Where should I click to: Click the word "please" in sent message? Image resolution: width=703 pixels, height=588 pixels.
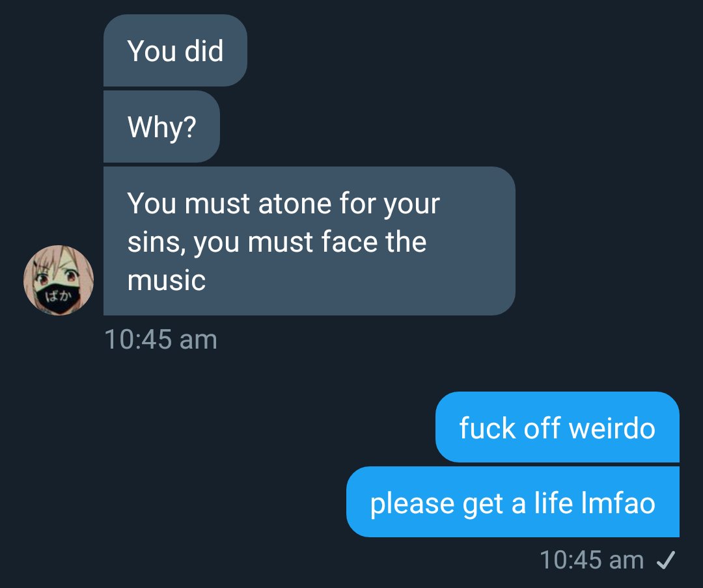point(412,504)
